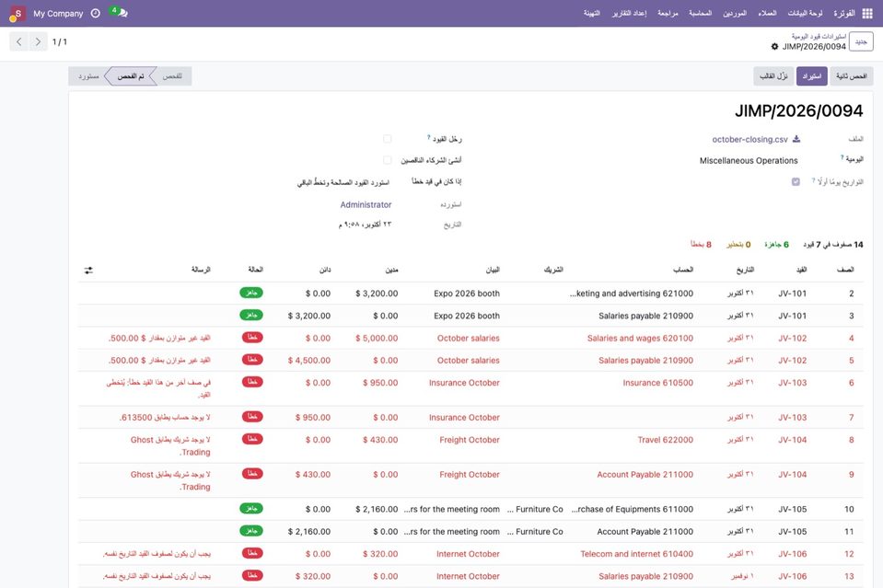Open the الفوترة app menu

point(844,13)
